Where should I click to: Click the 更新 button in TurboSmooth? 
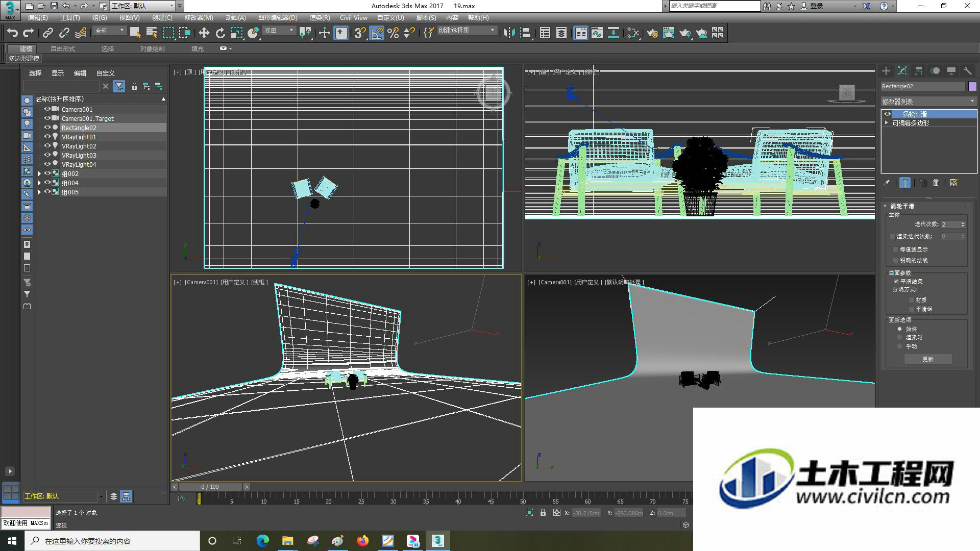(x=928, y=359)
